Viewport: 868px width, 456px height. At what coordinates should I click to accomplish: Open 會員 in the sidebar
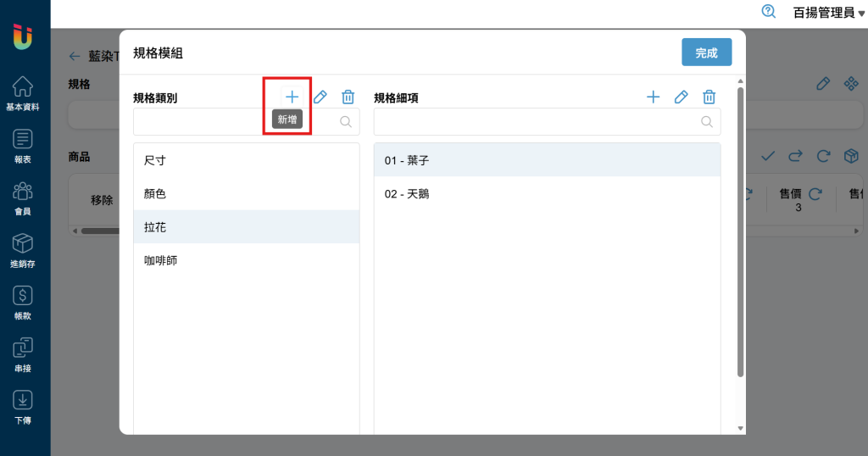pyautogui.click(x=24, y=197)
